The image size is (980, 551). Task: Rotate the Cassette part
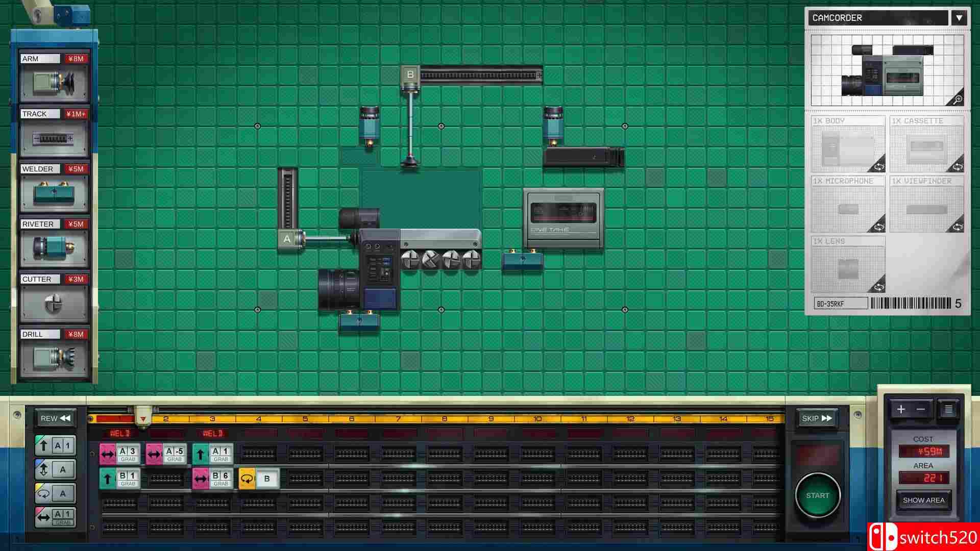tap(957, 166)
